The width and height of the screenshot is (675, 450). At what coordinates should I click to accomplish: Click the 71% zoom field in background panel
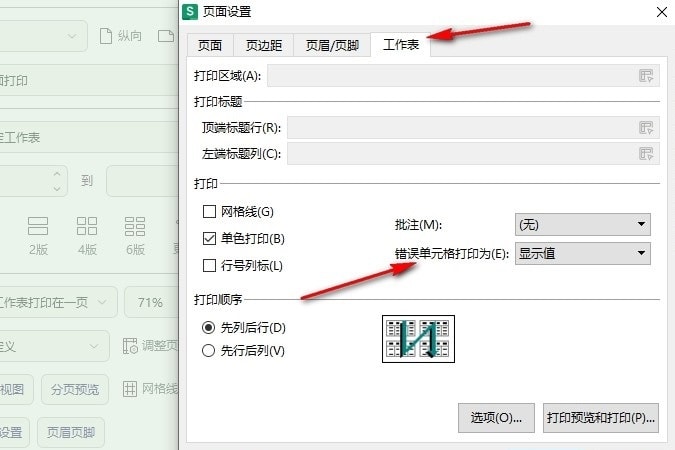151,302
